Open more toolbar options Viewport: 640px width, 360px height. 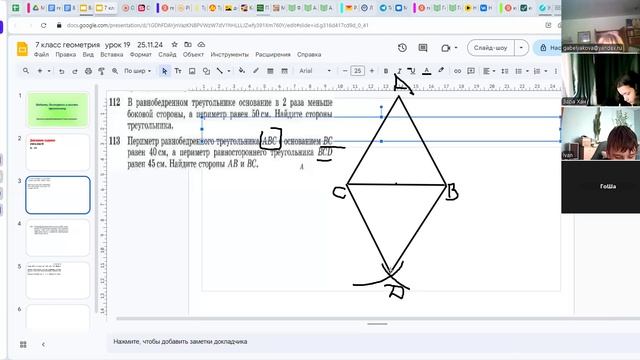(556, 71)
